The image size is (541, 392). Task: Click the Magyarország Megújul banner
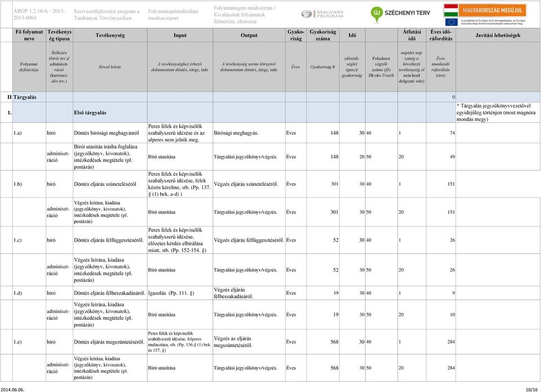(485, 10)
